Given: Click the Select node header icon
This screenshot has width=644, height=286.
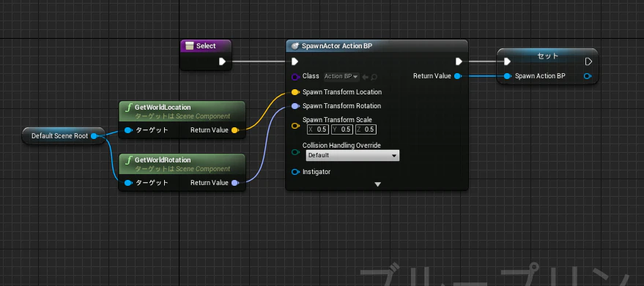Looking at the screenshot, I should click(189, 46).
